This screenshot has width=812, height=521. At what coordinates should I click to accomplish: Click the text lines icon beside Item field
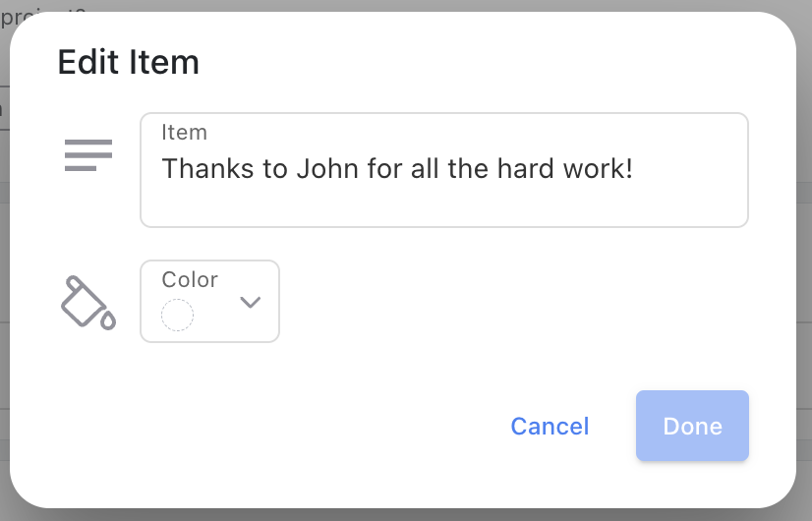pos(88,155)
